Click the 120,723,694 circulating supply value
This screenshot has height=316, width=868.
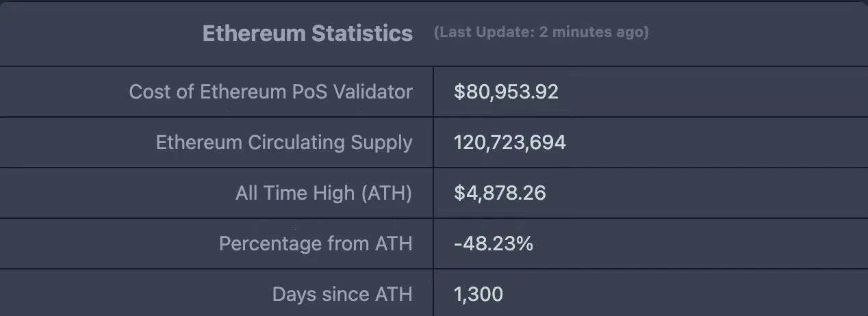point(509,142)
